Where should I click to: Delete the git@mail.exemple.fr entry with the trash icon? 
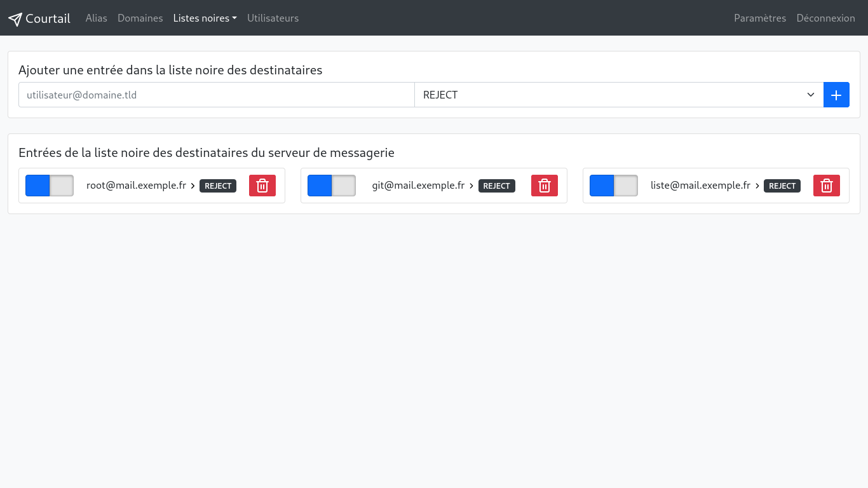click(545, 186)
